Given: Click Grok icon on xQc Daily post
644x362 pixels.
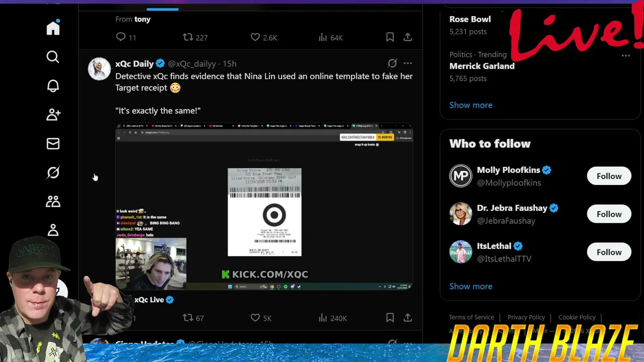Looking at the screenshot, I should point(392,63).
